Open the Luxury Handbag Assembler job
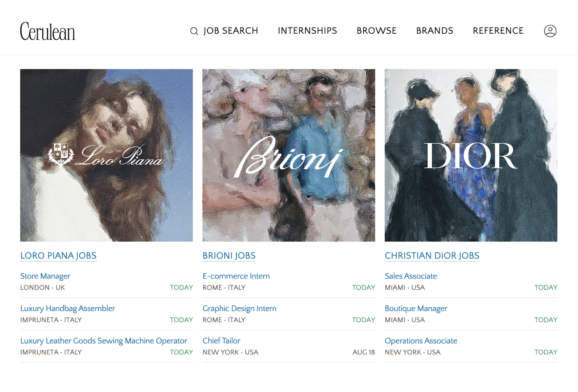Viewport: 578px width, 392px height. (x=68, y=308)
